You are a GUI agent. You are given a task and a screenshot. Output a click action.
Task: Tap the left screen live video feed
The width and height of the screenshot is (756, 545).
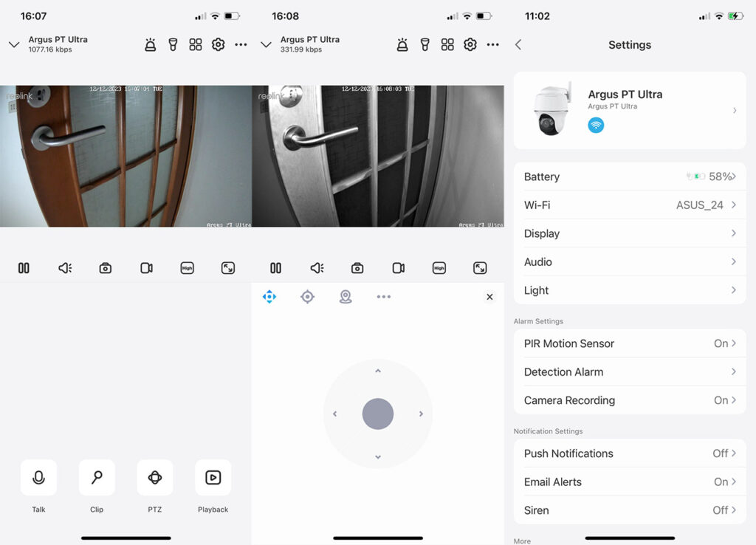[x=126, y=157]
